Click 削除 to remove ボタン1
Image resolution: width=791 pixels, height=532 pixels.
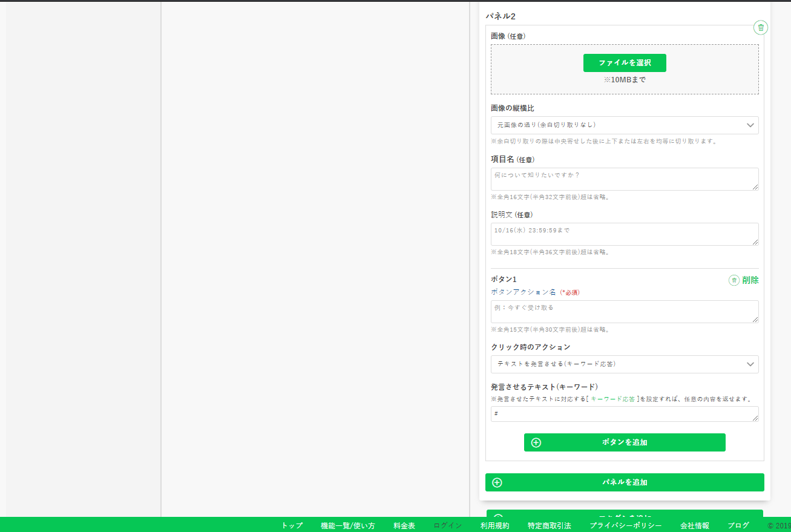(750, 280)
